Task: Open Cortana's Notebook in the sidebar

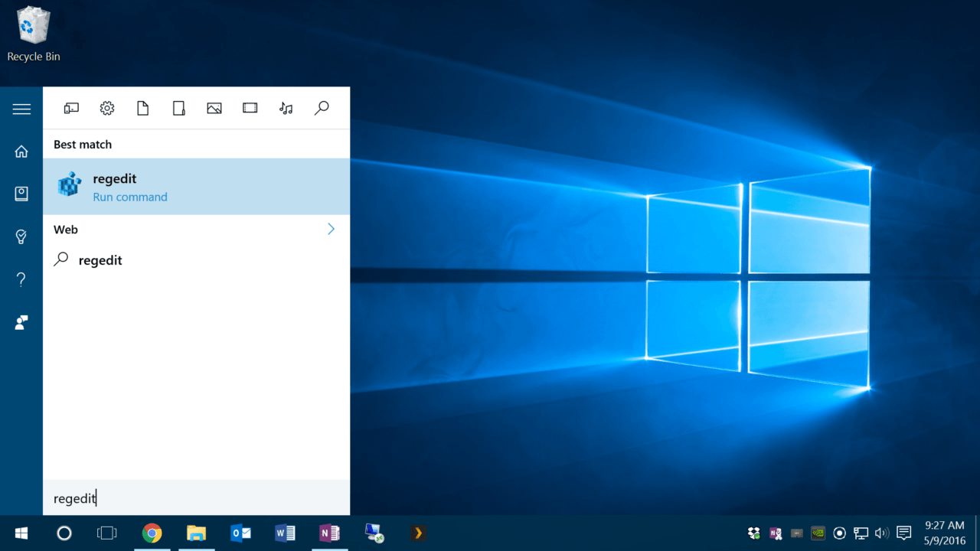Action: [x=21, y=194]
